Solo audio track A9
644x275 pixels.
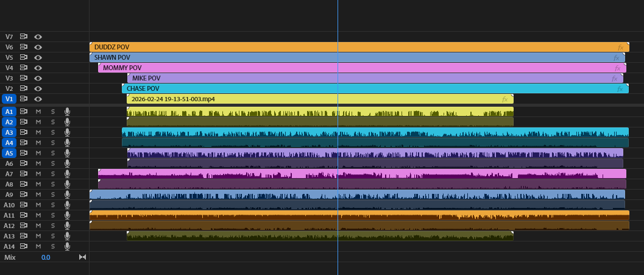[52, 195]
